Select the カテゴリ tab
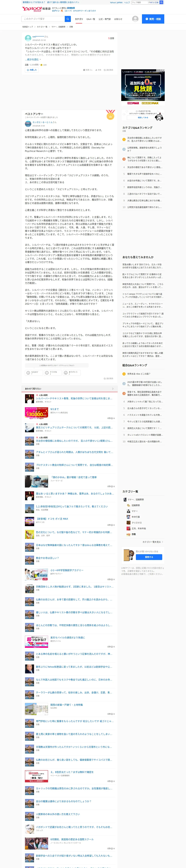186x868 pixels. 79,19
